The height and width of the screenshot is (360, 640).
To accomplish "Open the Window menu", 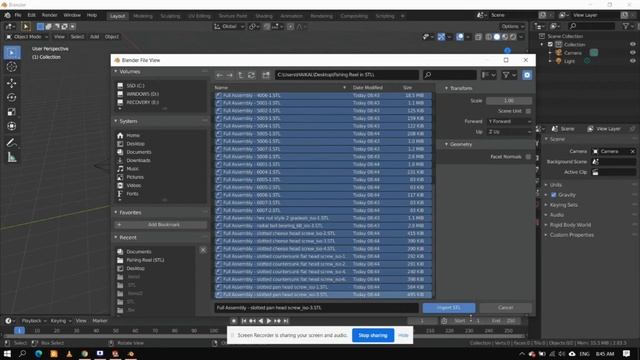I will (x=72, y=16).
